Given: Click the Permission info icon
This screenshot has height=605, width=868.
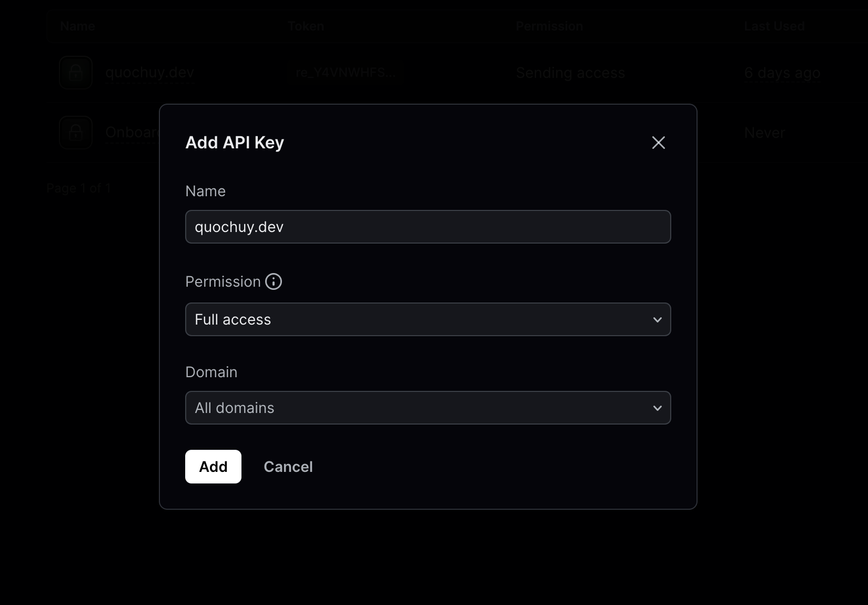Looking at the screenshot, I should pos(273,281).
